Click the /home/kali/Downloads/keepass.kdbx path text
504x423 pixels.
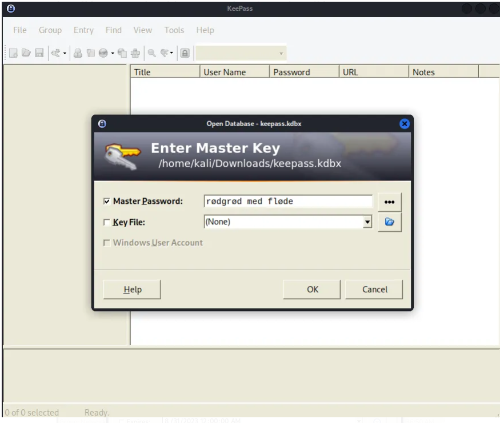pos(250,163)
